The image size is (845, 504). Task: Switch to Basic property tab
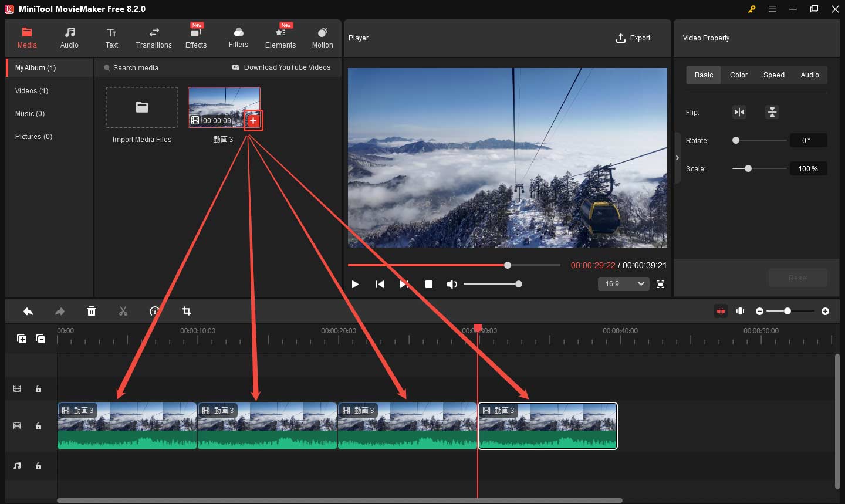click(x=704, y=75)
